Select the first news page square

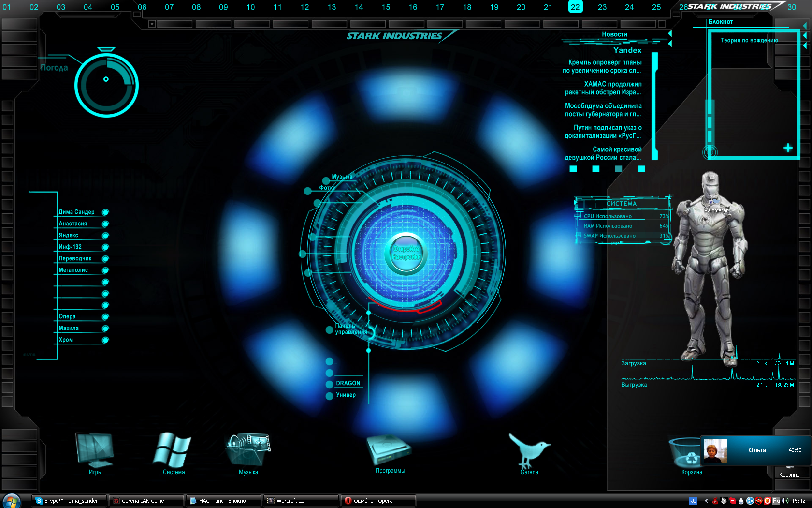pyautogui.click(x=573, y=169)
